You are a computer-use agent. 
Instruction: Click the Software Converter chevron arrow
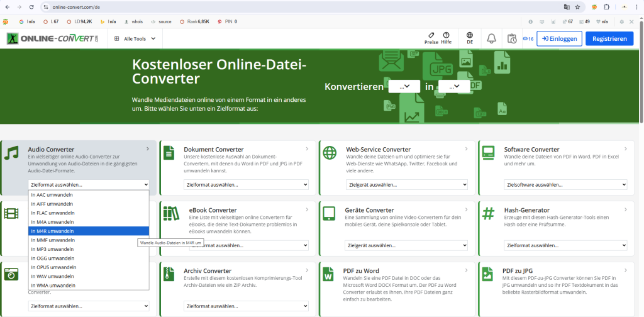(x=626, y=148)
